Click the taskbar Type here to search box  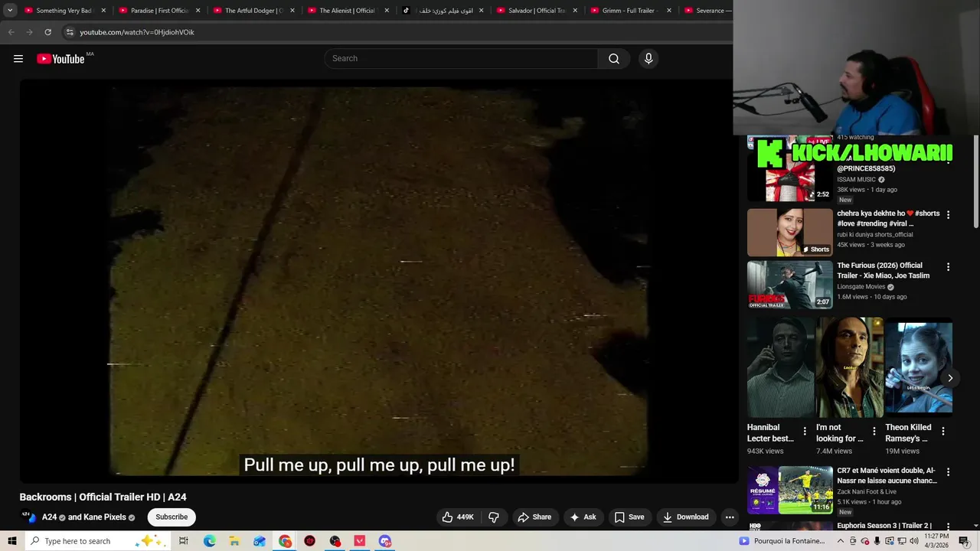coord(98,541)
